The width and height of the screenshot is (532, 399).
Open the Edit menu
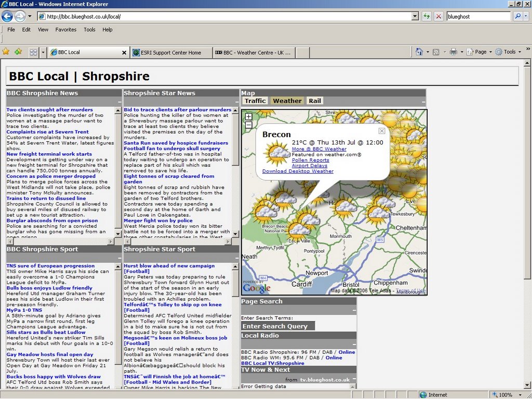(x=26, y=30)
